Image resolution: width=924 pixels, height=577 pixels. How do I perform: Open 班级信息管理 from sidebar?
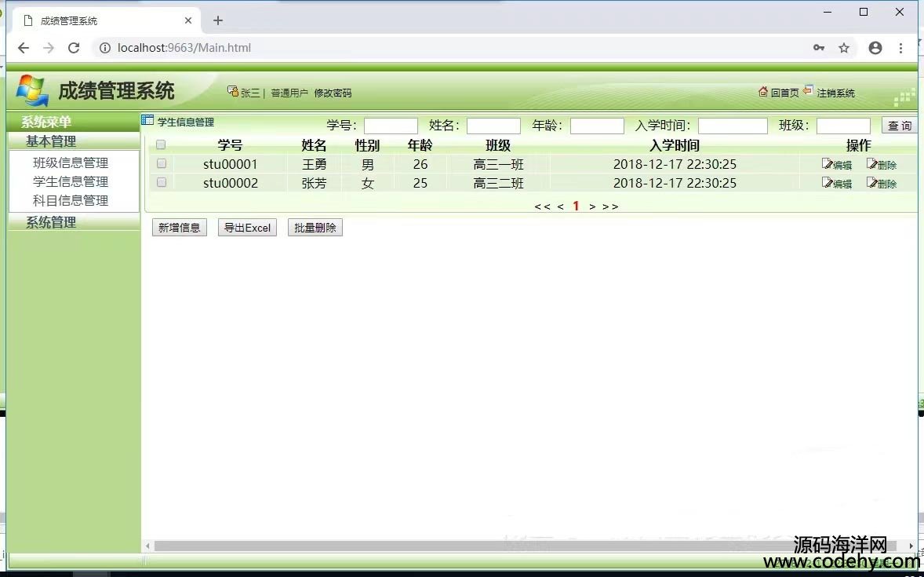click(71, 163)
